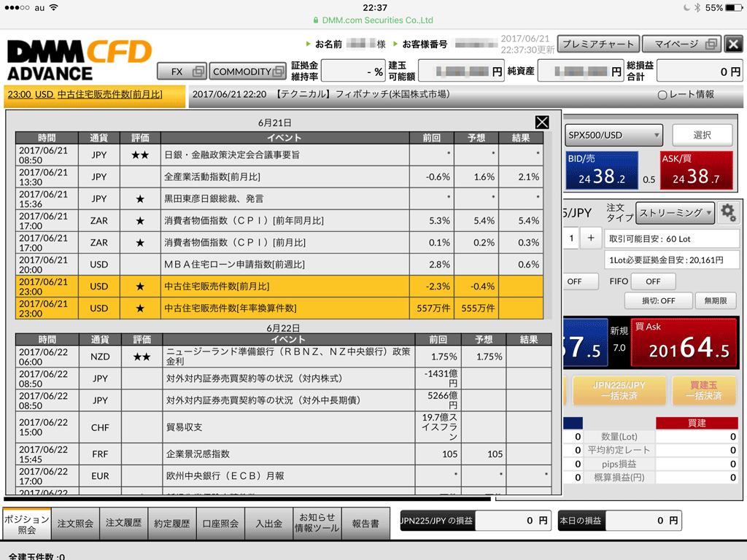The height and width of the screenshot is (560, 747).
Task: Open the 入出金 tab
Action: coord(268,524)
